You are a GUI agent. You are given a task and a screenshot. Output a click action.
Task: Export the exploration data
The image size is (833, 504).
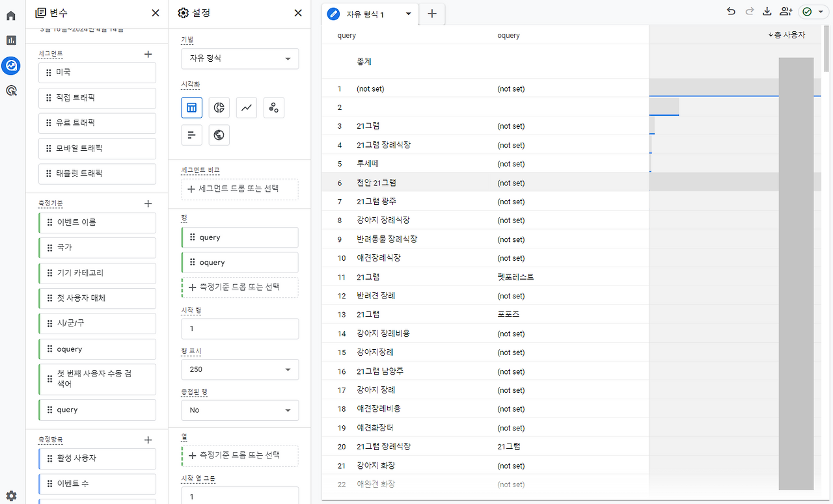767,11
